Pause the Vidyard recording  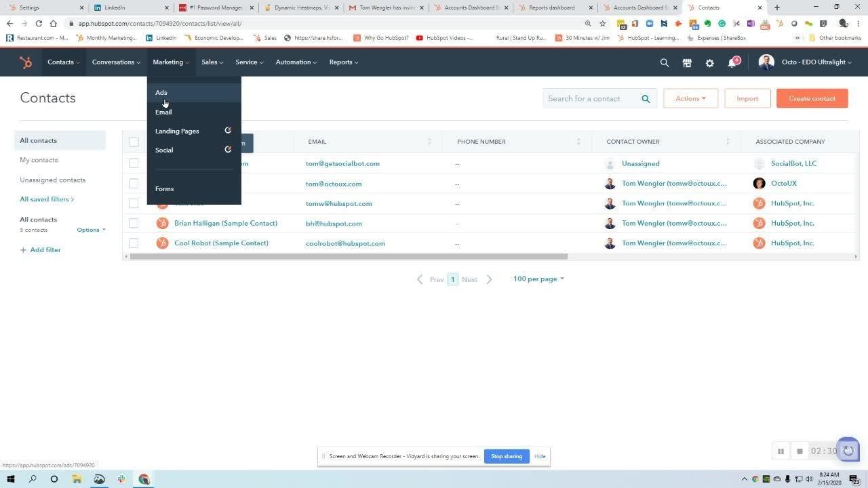(781, 451)
